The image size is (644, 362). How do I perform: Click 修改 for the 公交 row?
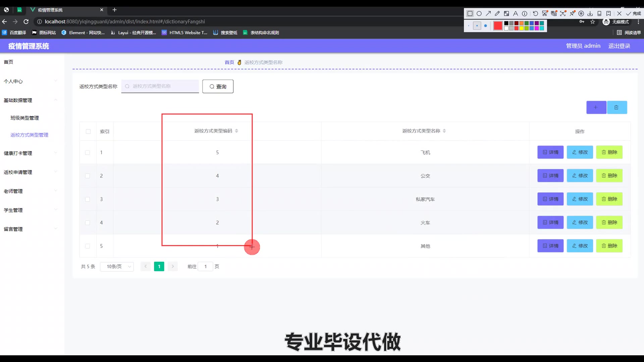580,176
